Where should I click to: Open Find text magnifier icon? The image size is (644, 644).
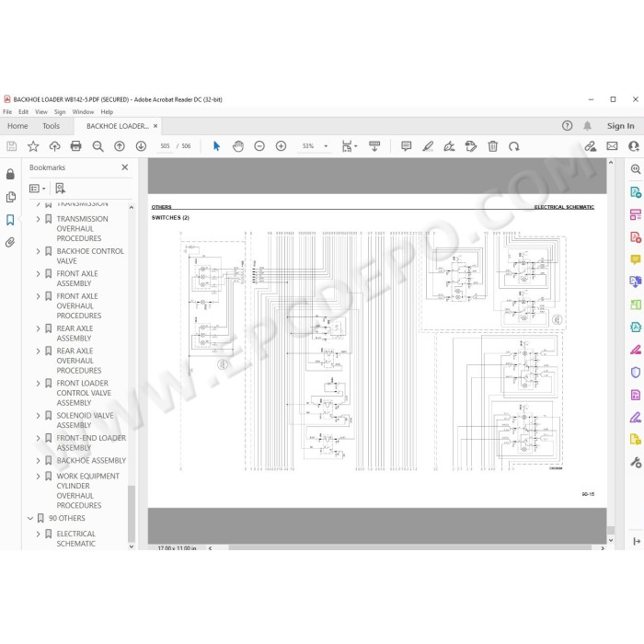(x=98, y=146)
